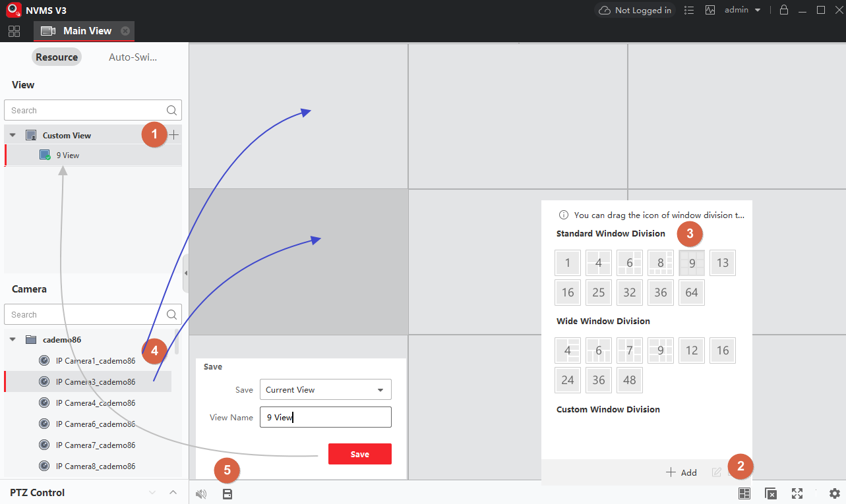Screen dimensions: 846x504
Task: Open the admin account dropdown
Action: pyautogui.click(x=742, y=10)
